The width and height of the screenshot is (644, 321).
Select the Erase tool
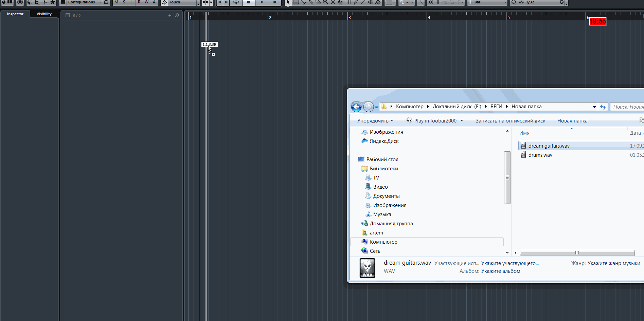coord(318,2)
